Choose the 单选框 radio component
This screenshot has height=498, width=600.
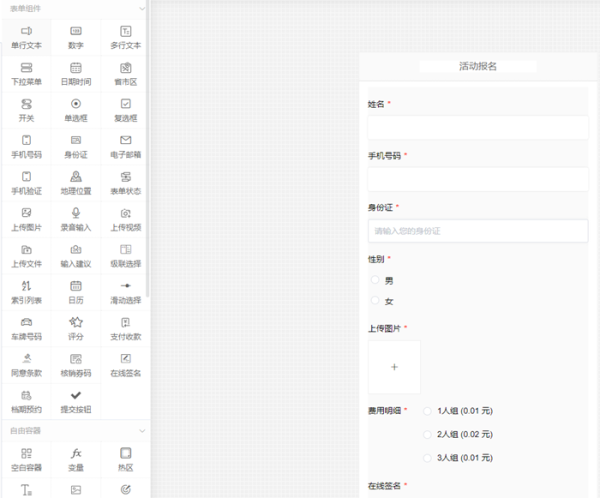coord(76,111)
